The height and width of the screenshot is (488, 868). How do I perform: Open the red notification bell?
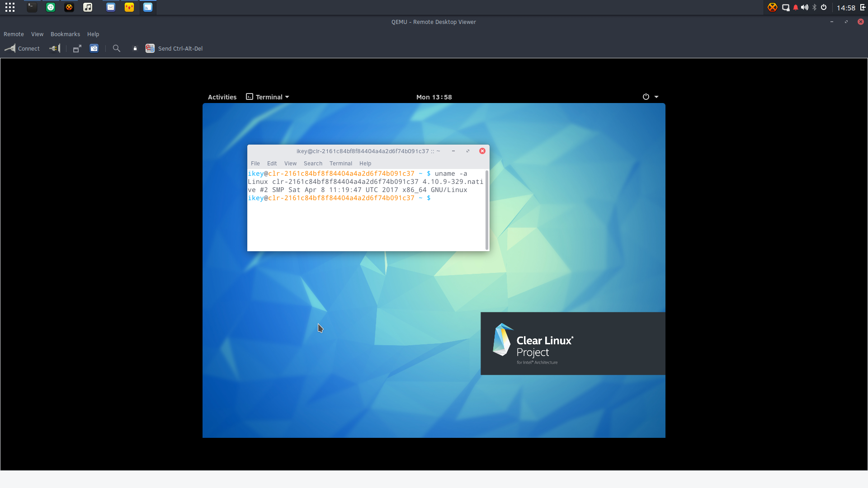click(796, 7)
